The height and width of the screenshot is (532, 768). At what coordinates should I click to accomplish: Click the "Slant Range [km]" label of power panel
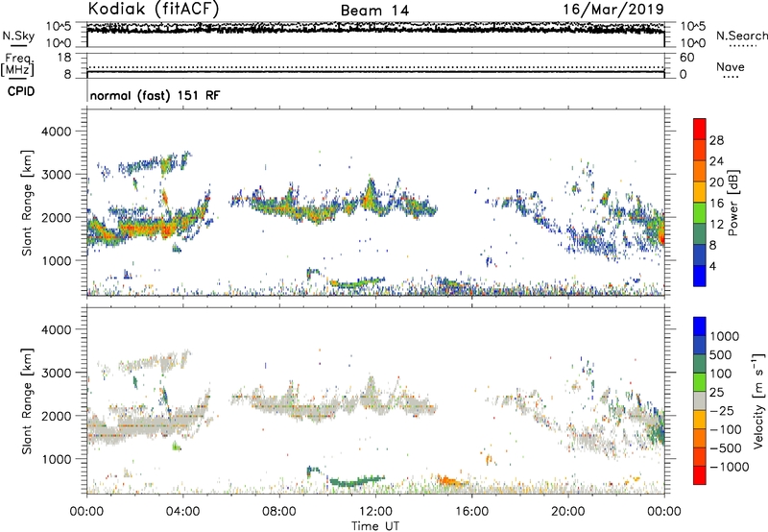point(27,203)
